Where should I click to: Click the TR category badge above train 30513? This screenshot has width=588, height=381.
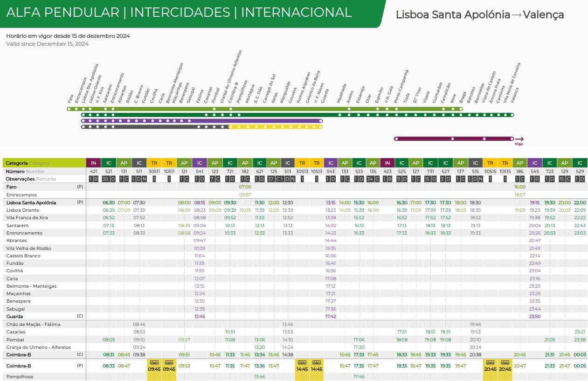[x=302, y=163]
